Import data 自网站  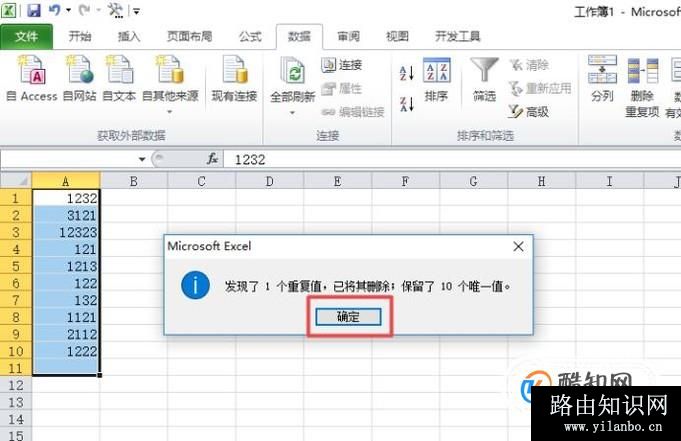[x=80, y=79]
